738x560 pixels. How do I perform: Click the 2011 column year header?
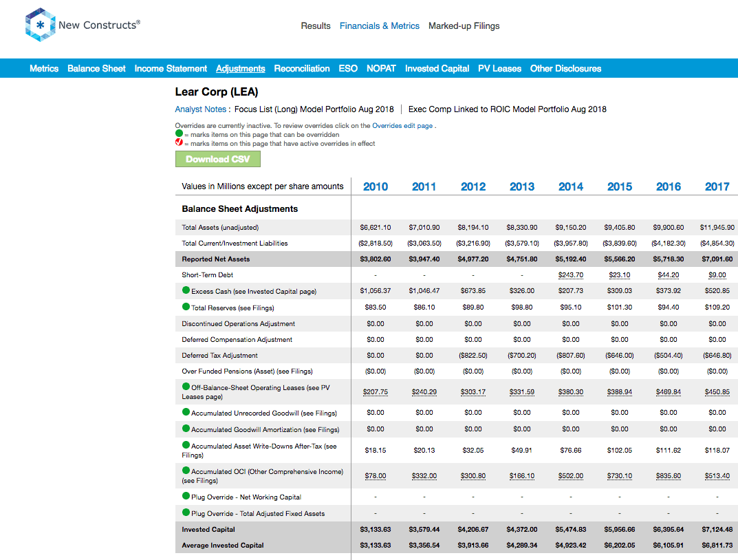424,187
